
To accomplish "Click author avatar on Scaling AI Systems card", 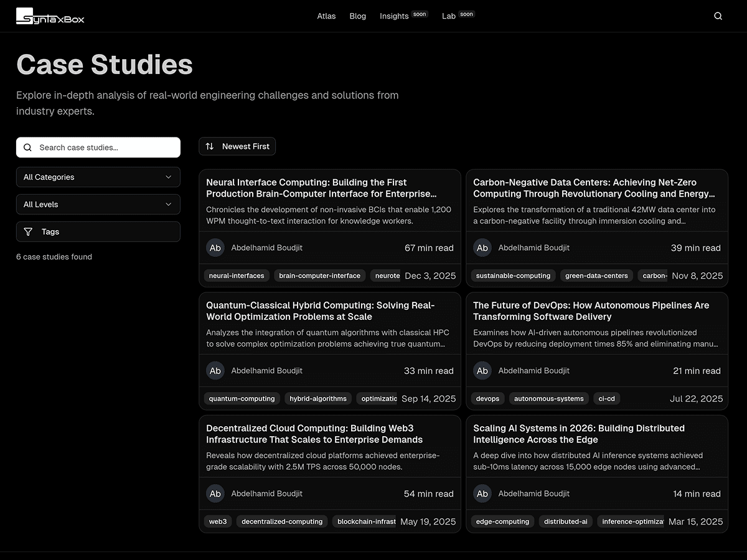I will (x=482, y=493).
